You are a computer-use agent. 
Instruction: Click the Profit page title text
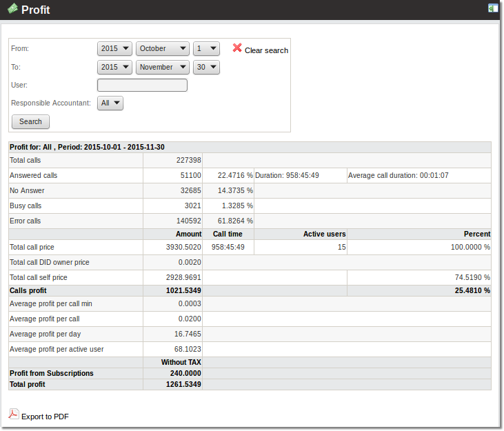(x=36, y=10)
